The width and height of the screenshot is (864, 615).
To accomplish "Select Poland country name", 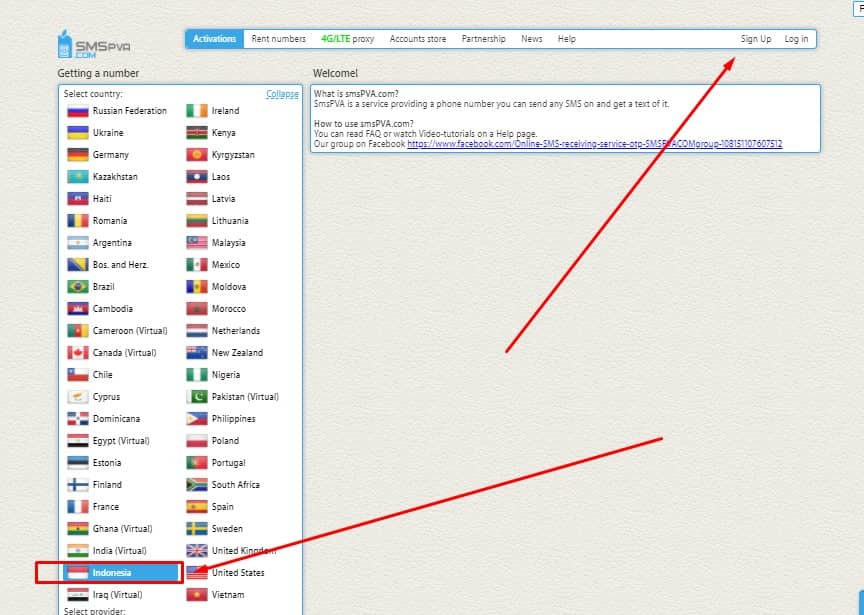I will click(x=225, y=441).
